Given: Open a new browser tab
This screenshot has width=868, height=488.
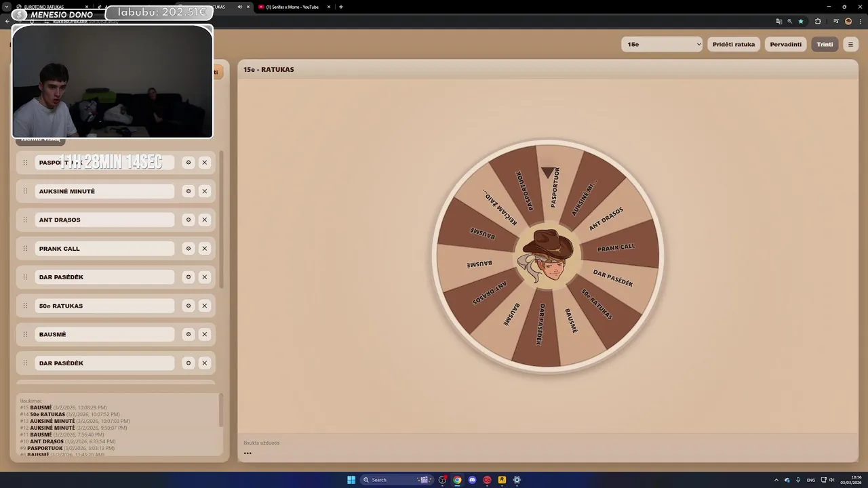Looking at the screenshot, I should point(340,7).
